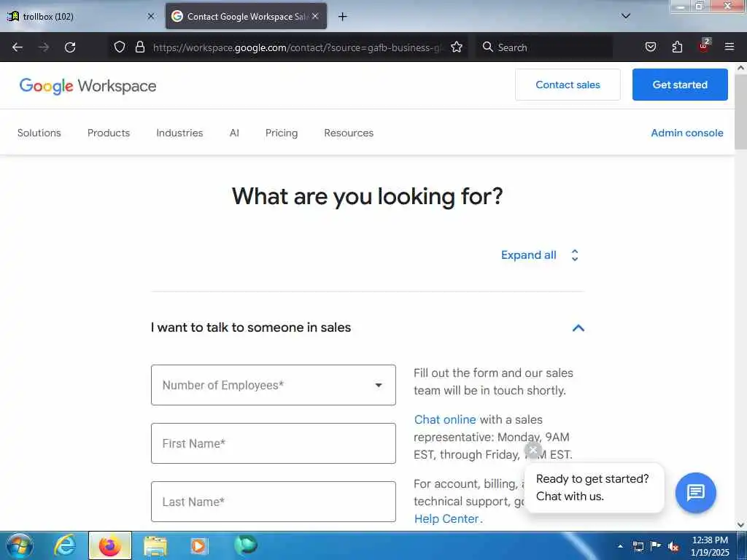Image resolution: width=747 pixels, height=560 pixels.
Task: Open Windows Explorer folder on taskbar
Action: click(x=155, y=545)
